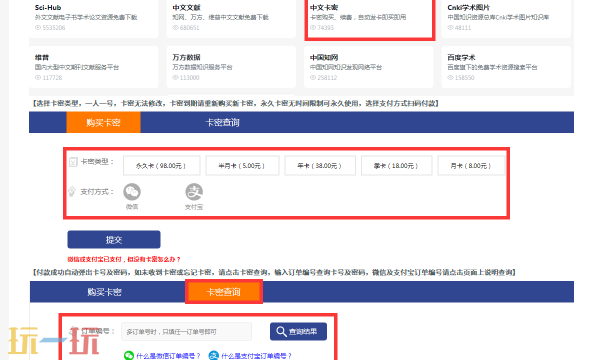This screenshot has width=600, height=360.
Task: Switch to the orange 购买卡密 tab
Action: click(x=103, y=122)
